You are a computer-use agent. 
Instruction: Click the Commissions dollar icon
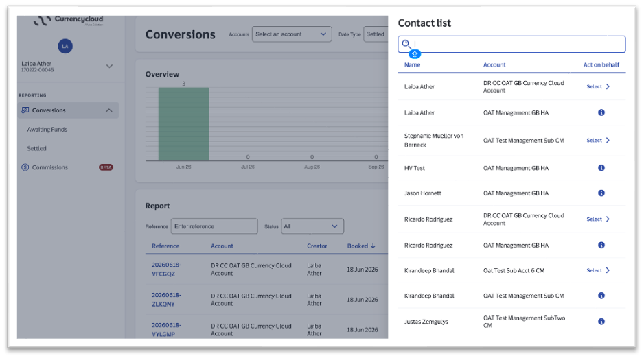pos(25,167)
